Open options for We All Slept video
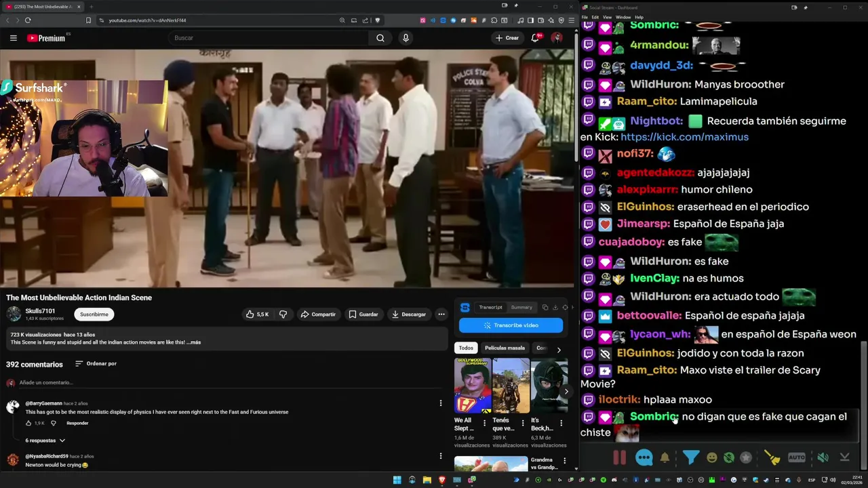Image resolution: width=868 pixels, height=488 pixels. click(484, 423)
